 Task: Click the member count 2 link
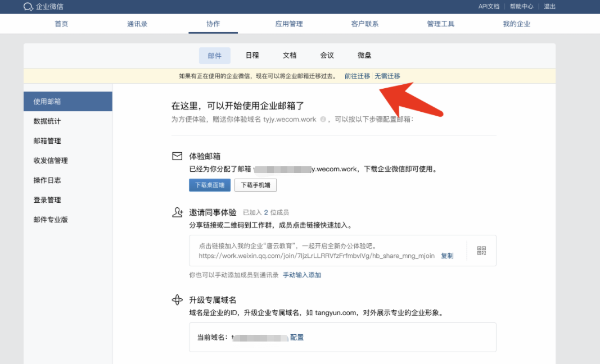click(x=266, y=212)
